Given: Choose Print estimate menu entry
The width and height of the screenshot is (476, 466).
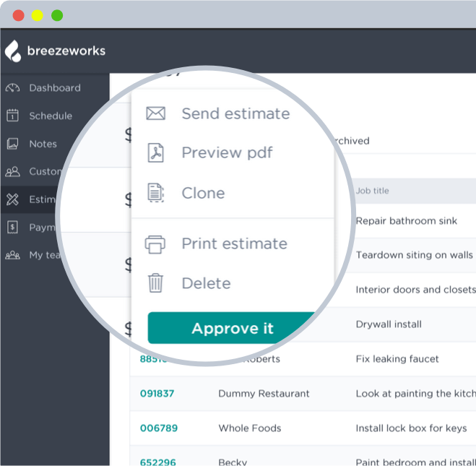Looking at the screenshot, I should click(x=234, y=243).
